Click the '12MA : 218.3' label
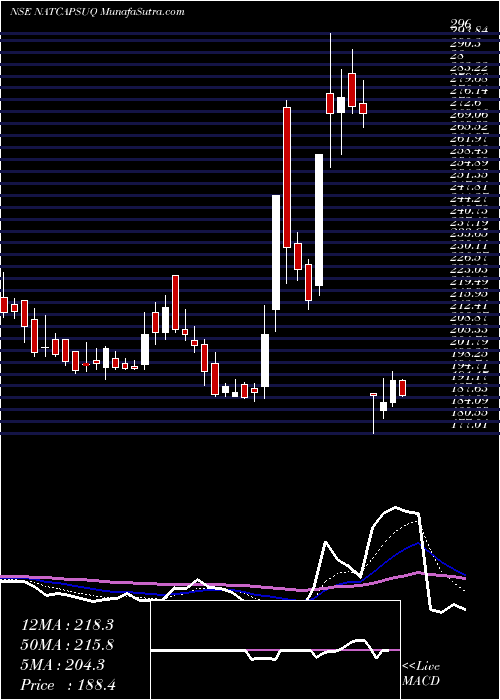The height and width of the screenshot is (700, 500). 67,625
